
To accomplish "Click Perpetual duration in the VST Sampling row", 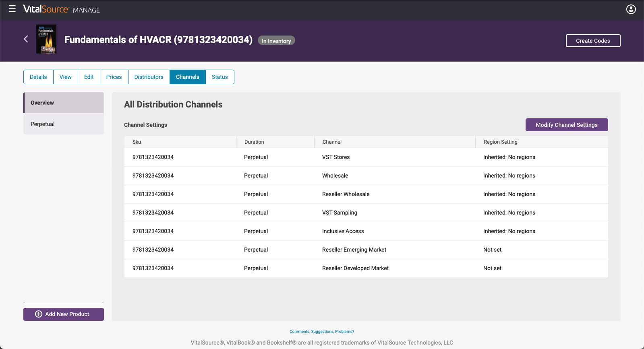I will 256,213.
